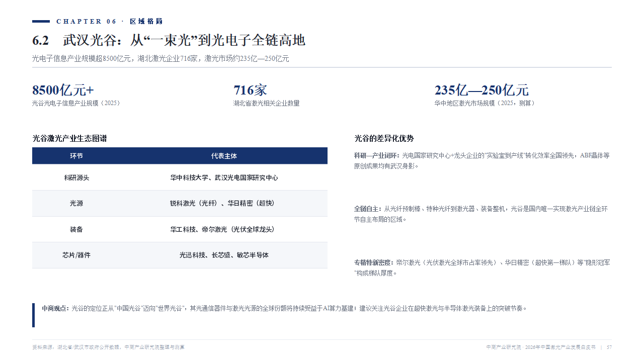Screen dimensions: 644x362
Task: Select the cell '光迅科技、长芯盛、敏芯半导体'
Action: pyautogui.click(x=224, y=255)
